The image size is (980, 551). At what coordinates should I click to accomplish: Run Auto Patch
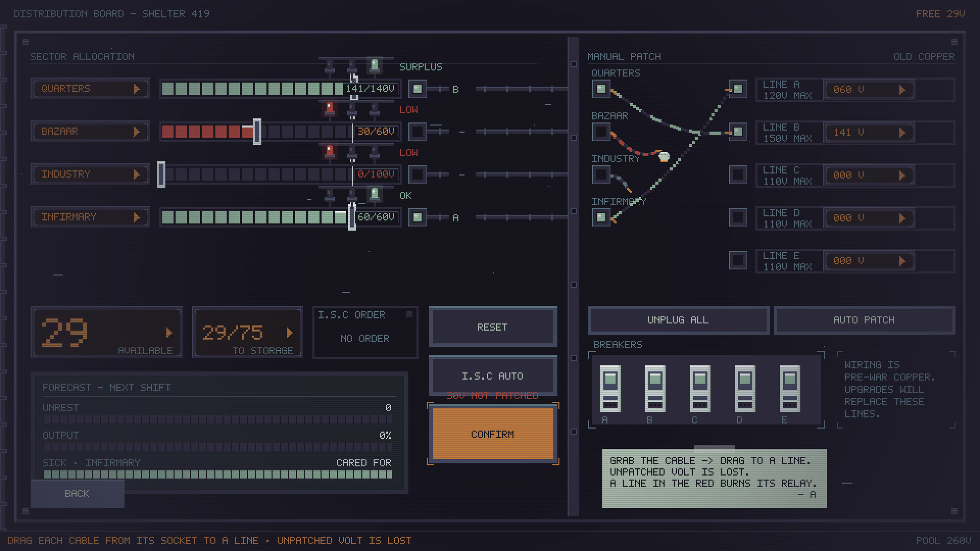864,320
